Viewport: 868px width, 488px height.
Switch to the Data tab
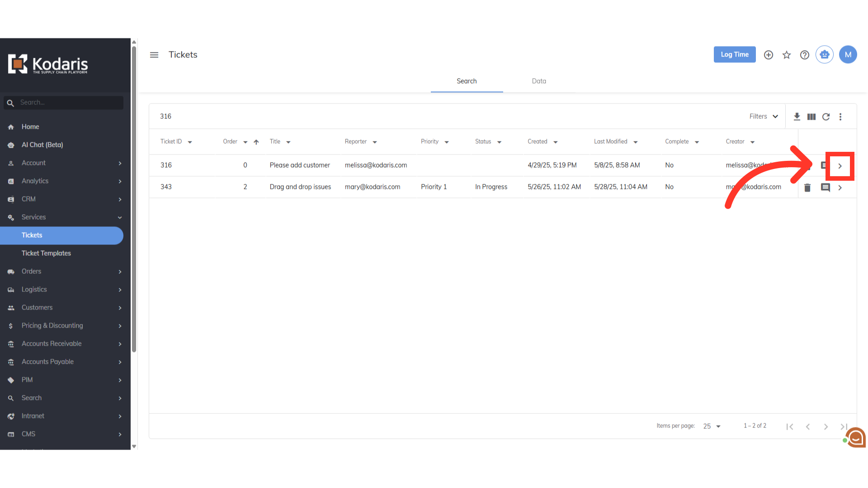pyautogui.click(x=539, y=81)
